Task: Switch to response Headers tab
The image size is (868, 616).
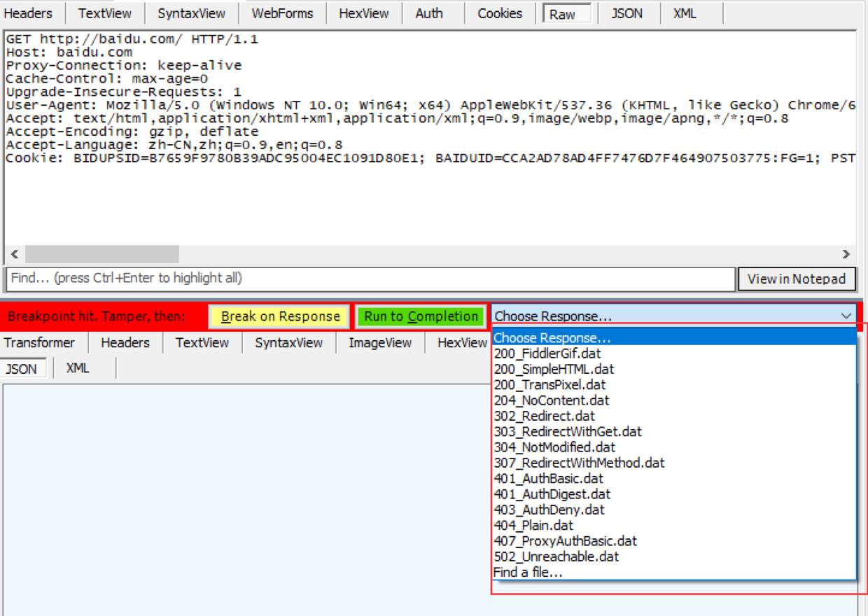Action: pos(125,342)
